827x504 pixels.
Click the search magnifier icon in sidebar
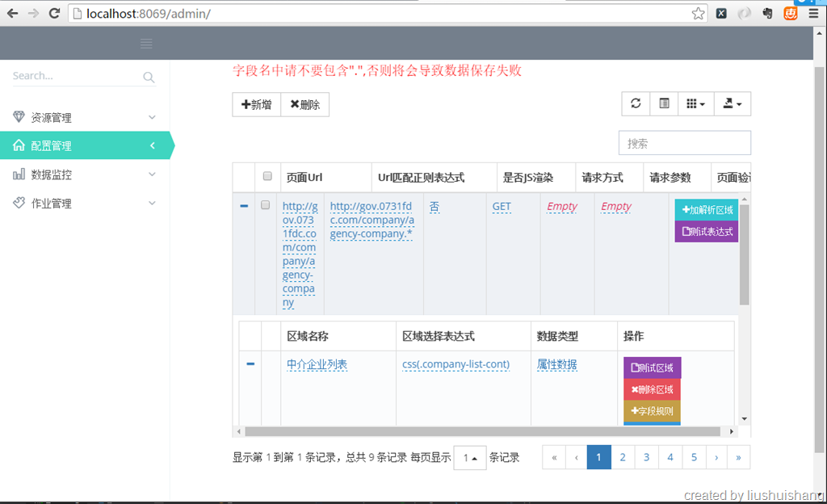149,78
